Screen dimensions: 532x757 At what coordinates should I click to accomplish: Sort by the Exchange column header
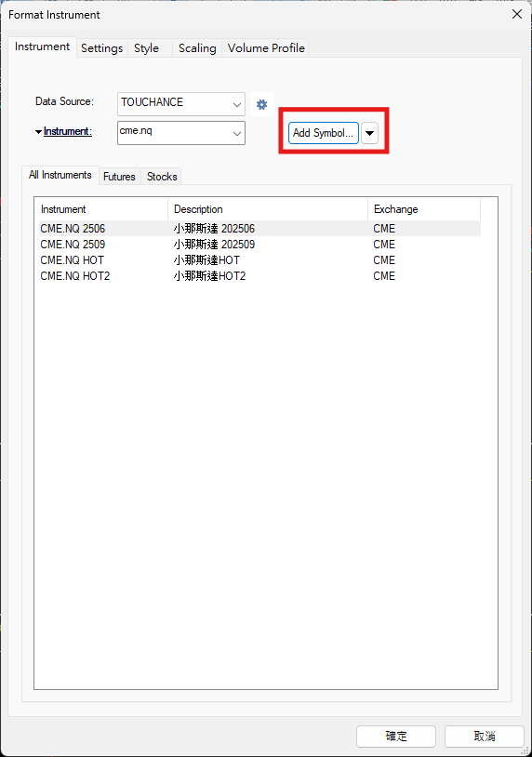424,209
